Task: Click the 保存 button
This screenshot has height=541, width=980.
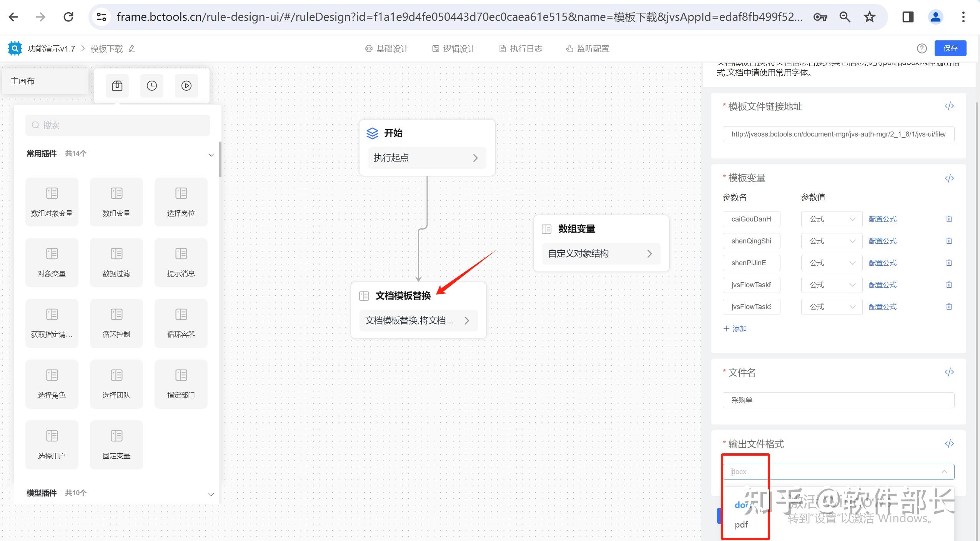Action: [950, 48]
